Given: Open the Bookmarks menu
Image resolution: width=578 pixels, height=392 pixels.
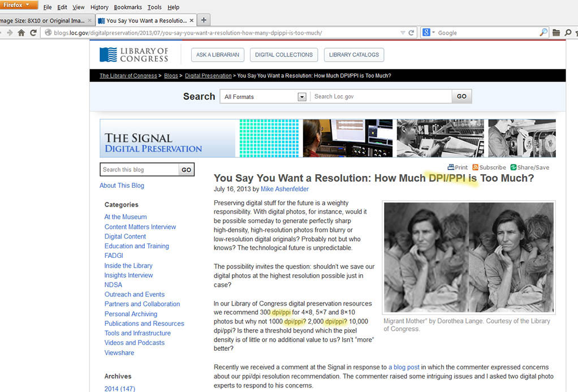Looking at the screenshot, I should 128,7.
